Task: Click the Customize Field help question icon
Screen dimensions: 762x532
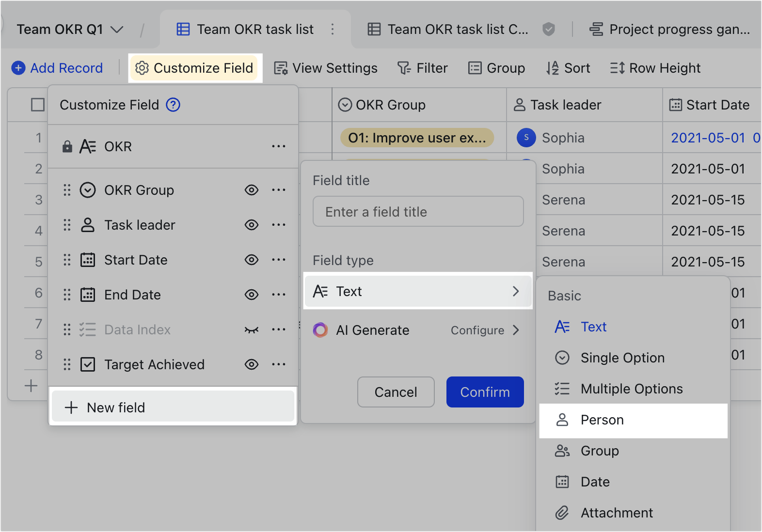Action: (x=173, y=105)
